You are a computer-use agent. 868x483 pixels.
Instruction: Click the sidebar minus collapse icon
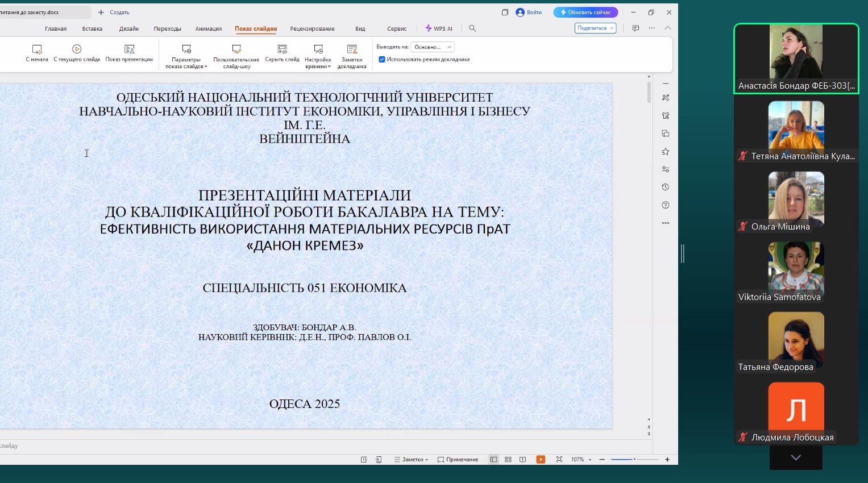click(666, 84)
